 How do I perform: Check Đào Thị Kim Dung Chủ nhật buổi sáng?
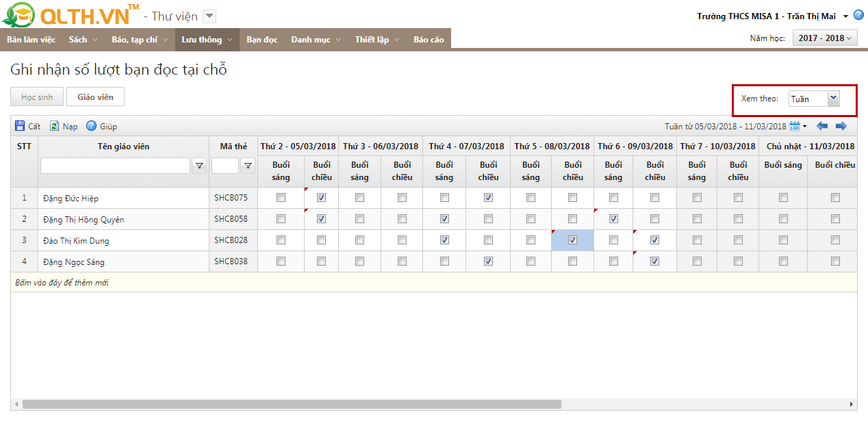pos(783,240)
